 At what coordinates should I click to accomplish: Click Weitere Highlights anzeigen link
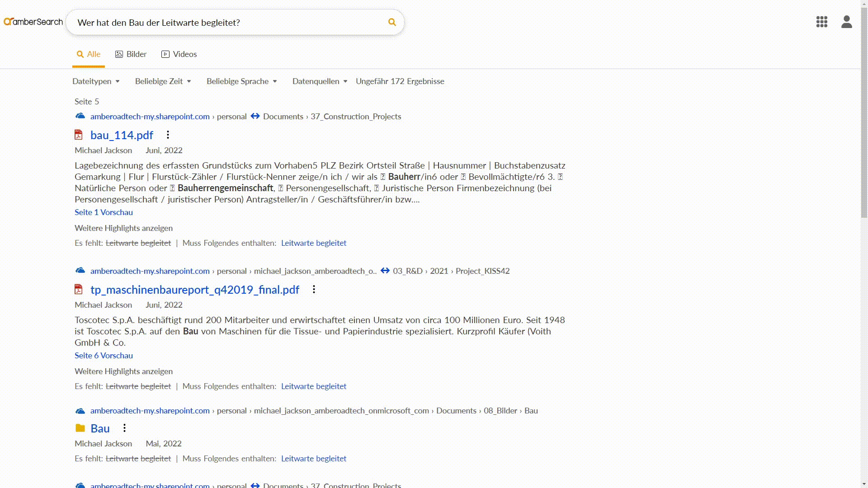point(123,228)
